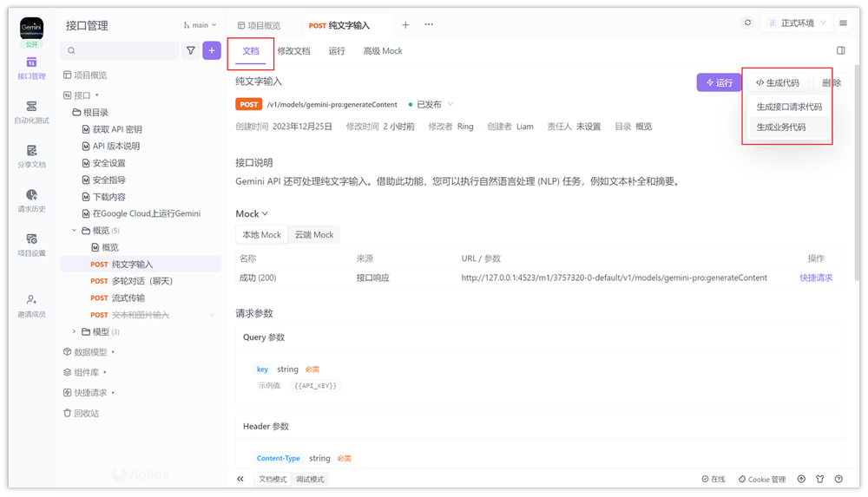Click the search field in the sidebar
868x497 pixels.
click(122, 51)
